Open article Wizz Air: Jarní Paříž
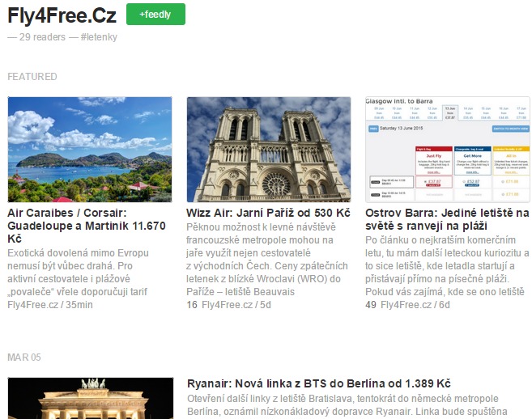Screen dimensions: 532x419 tap(268, 213)
